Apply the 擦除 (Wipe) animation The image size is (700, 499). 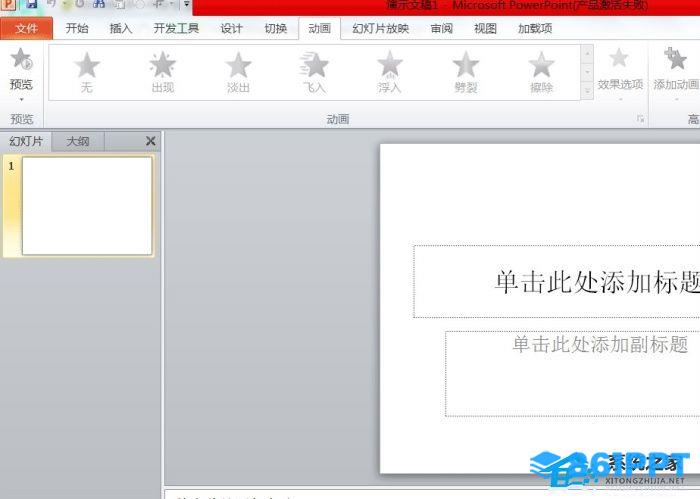point(542,72)
